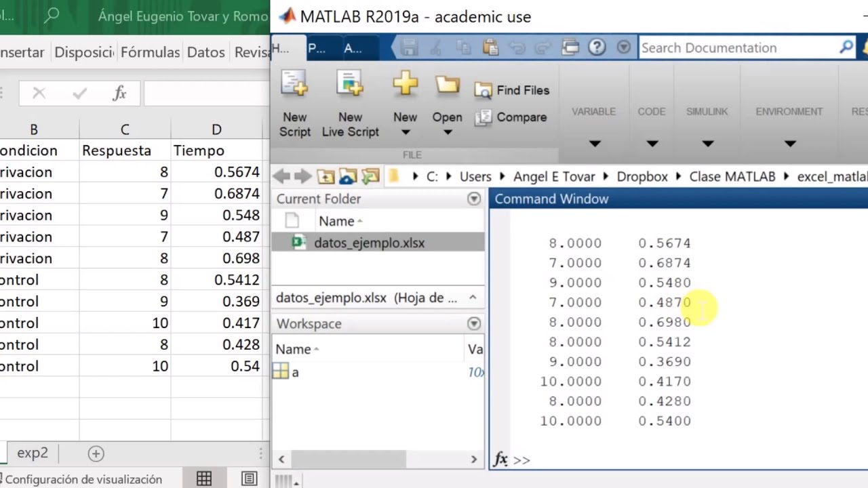The height and width of the screenshot is (488, 868).
Task: Click Clase MATLAB in folder path
Action: click(732, 177)
